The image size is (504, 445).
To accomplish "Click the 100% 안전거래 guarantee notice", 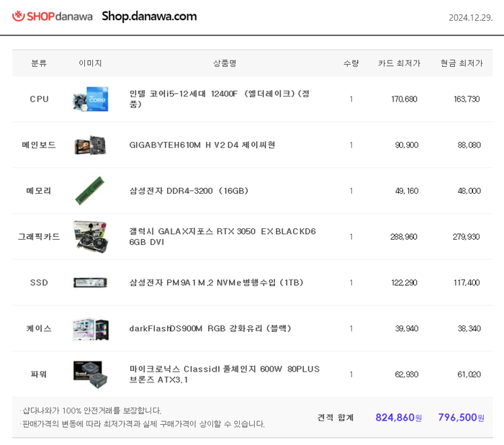I will pyautogui.click(x=91, y=410).
